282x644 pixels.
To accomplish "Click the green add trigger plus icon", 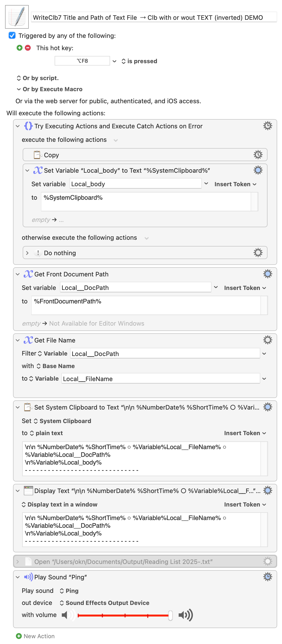I will point(20,48).
